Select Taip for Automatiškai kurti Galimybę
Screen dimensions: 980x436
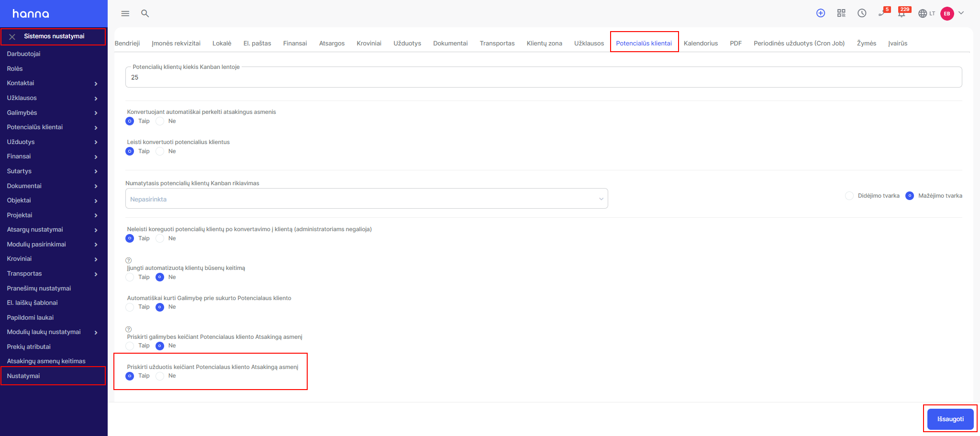[130, 307]
